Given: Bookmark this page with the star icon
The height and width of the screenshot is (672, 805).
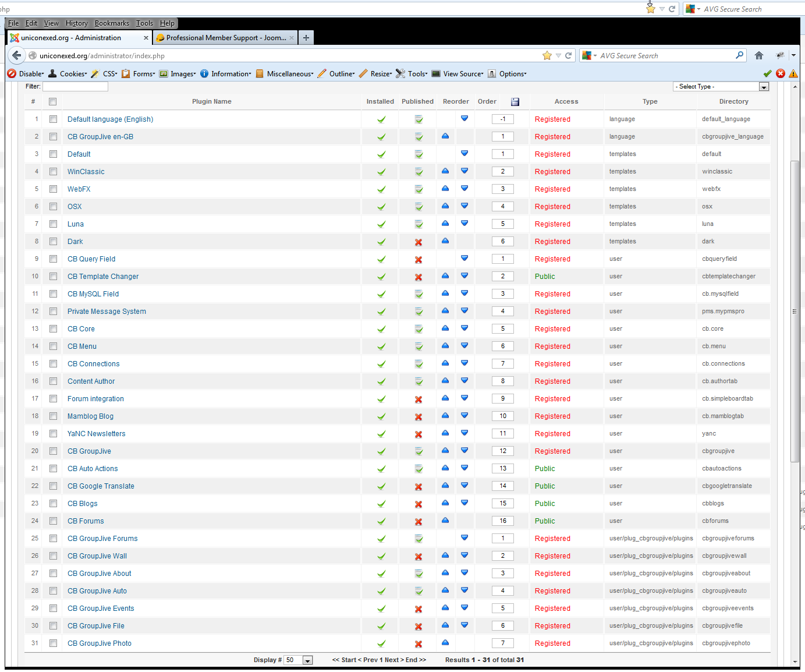Looking at the screenshot, I should click(x=547, y=55).
